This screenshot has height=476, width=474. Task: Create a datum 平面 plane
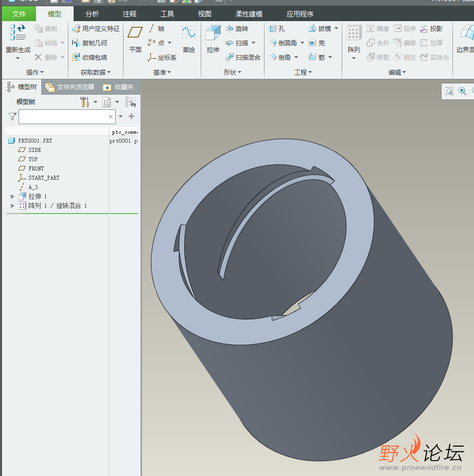135,39
